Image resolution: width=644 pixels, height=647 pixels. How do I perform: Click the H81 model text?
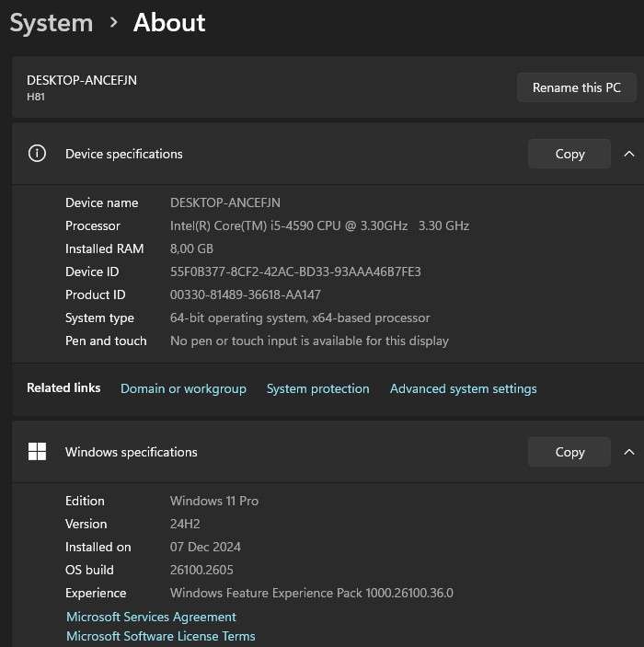point(36,97)
